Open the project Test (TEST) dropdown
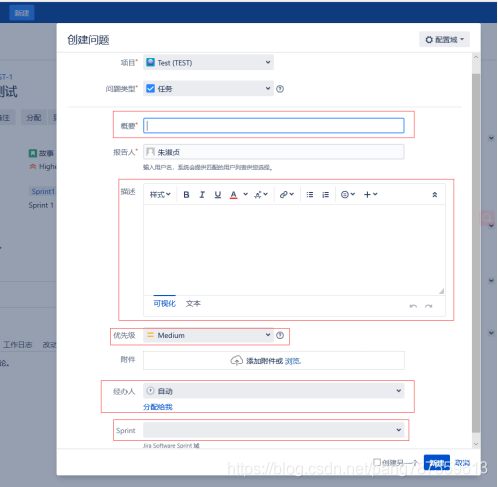This screenshot has width=498, height=487. pyautogui.click(x=209, y=63)
